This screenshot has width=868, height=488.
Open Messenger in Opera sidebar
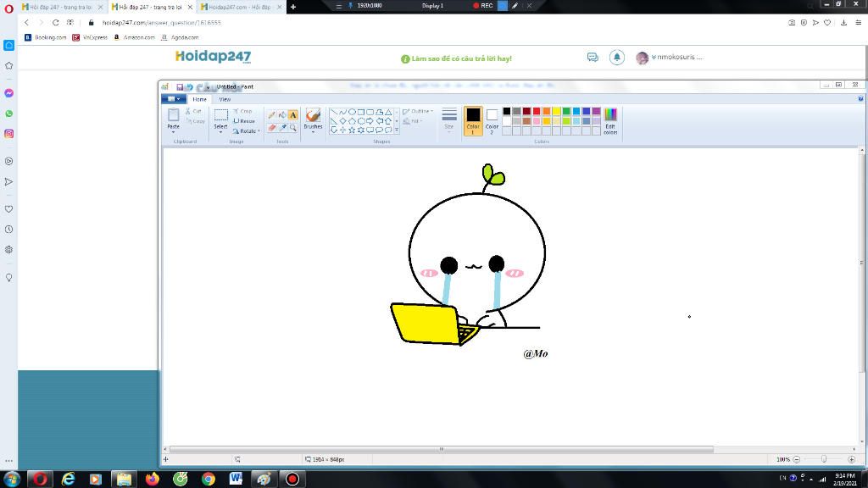(8, 93)
